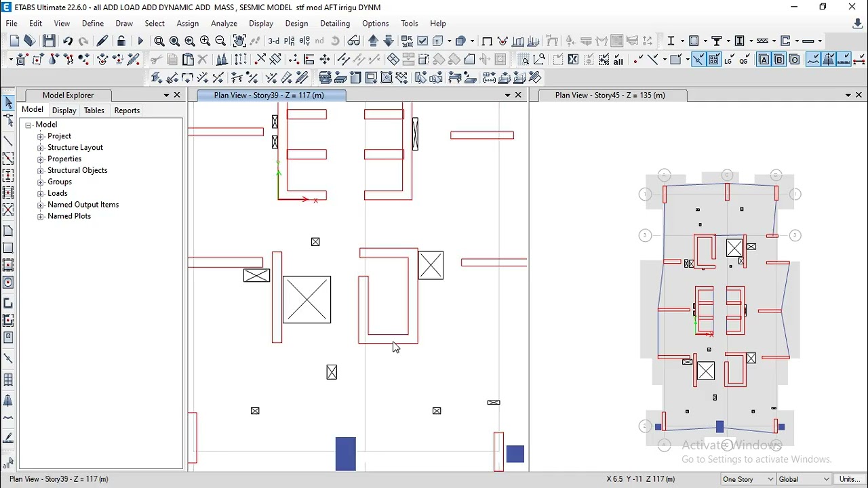Image resolution: width=868 pixels, height=488 pixels.
Task: Click the Undo arrow icon
Action: [x=68, y=41]
